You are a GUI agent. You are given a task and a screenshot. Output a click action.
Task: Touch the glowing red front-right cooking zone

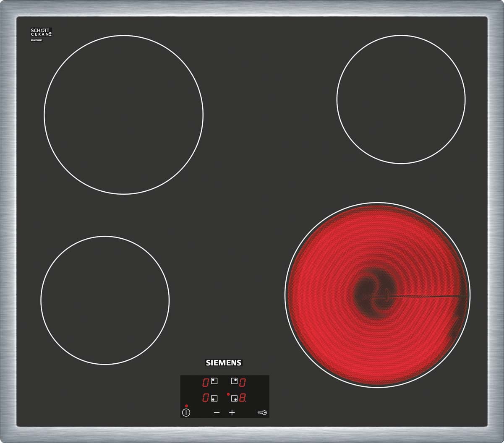pos(377,295)
